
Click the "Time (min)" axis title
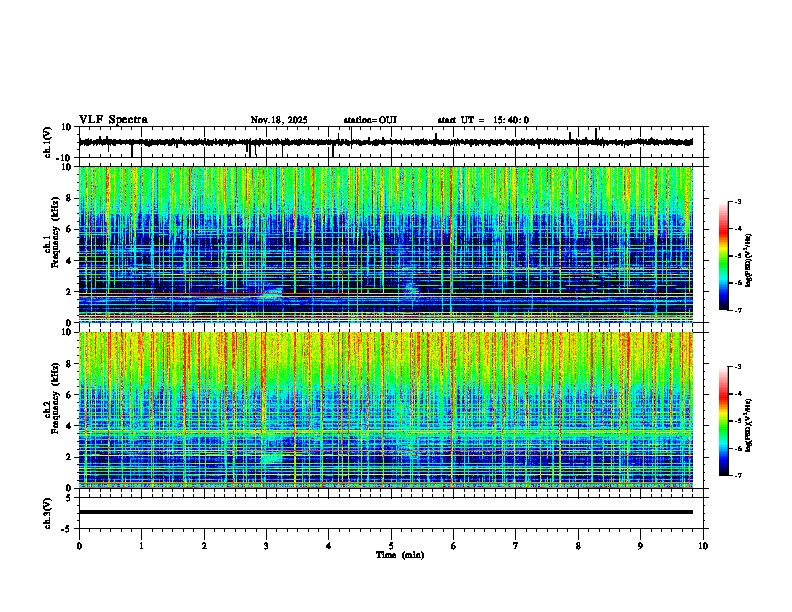point(400,555)
